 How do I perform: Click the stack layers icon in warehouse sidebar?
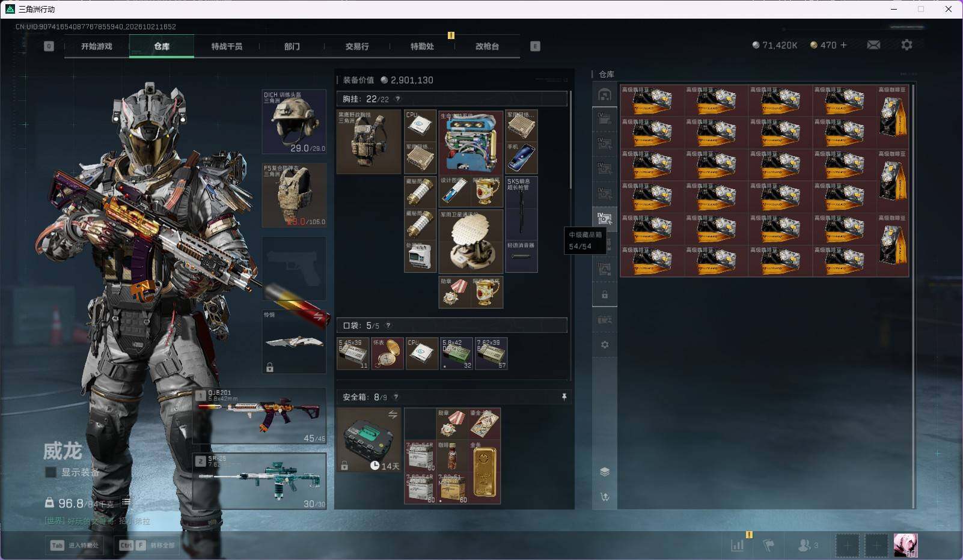point(605,472)
